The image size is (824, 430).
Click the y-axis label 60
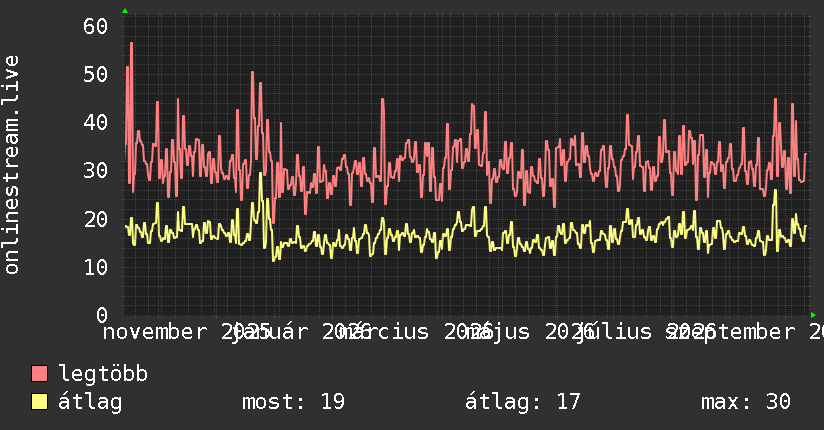tap(96, 26)
